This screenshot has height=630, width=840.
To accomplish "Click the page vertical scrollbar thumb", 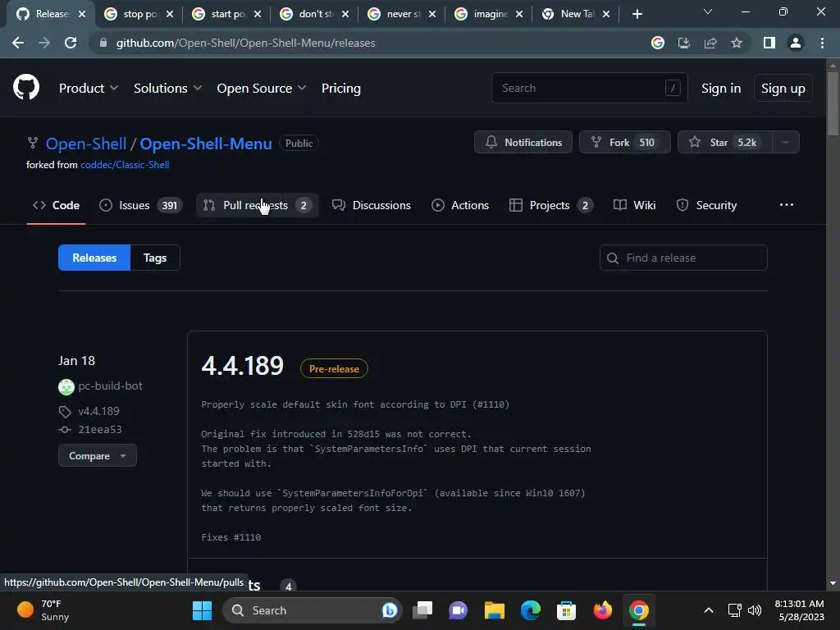I will point(833,103).
